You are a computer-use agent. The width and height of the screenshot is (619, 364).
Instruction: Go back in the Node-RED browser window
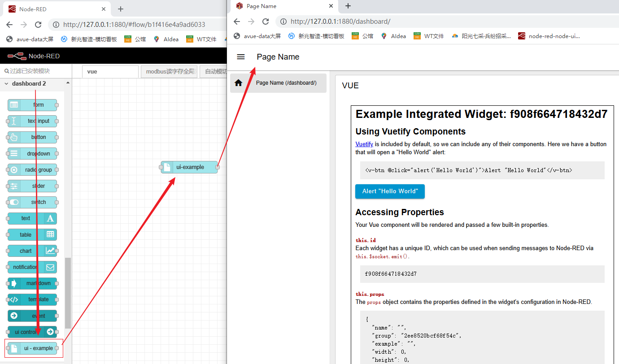[10, 25]
